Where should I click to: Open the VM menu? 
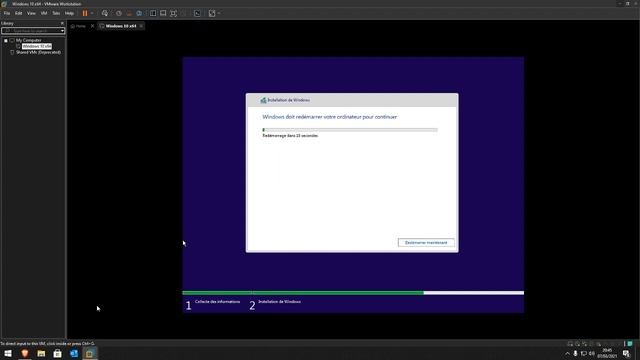(x=44, y=13)
